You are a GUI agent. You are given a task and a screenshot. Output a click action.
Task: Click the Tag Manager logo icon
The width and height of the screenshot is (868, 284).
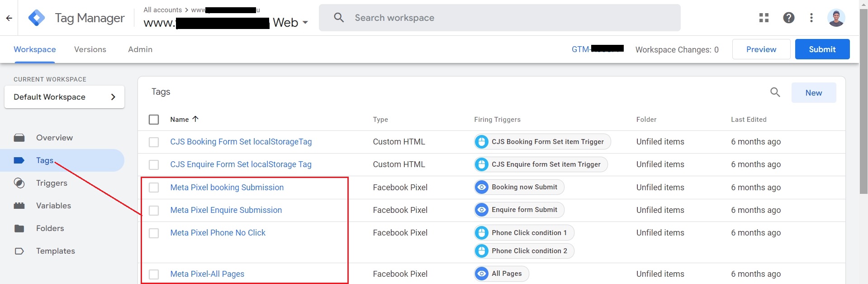[36, 18]
